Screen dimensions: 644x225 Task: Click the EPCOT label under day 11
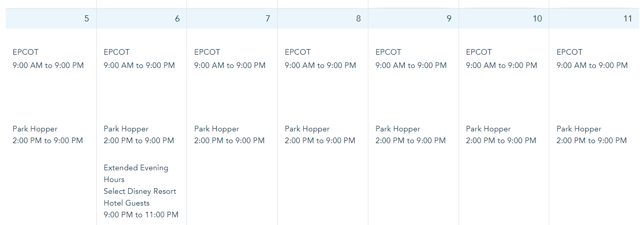[x=570, y=52]
